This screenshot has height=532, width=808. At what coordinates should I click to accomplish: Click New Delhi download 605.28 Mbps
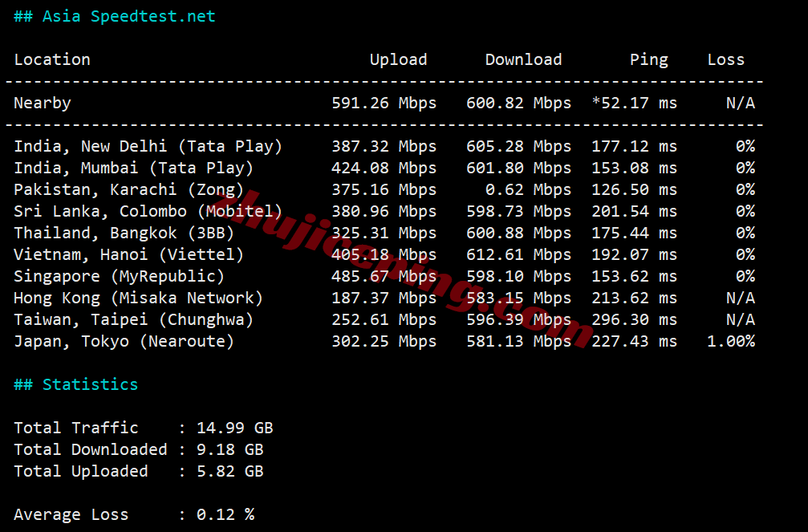point(519,146)
